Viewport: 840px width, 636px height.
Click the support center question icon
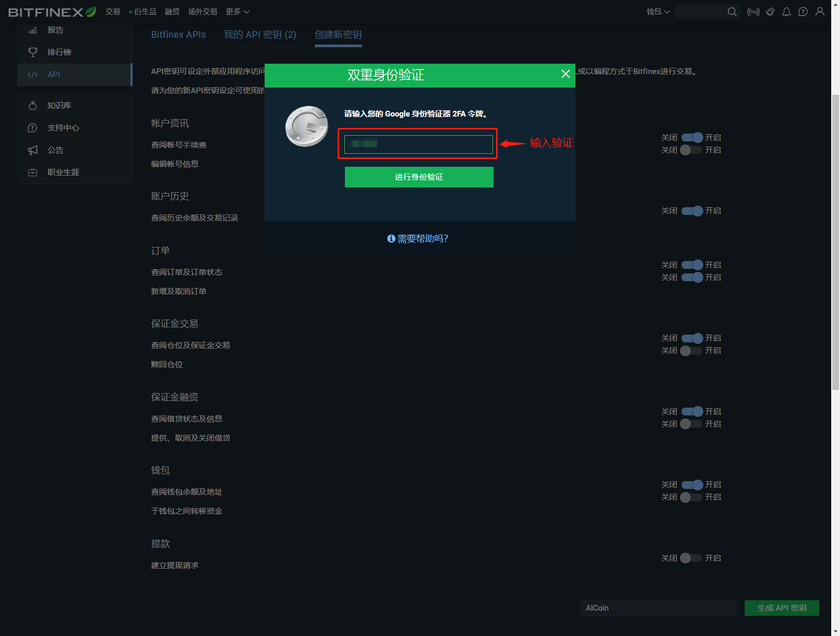pos(33,128)
